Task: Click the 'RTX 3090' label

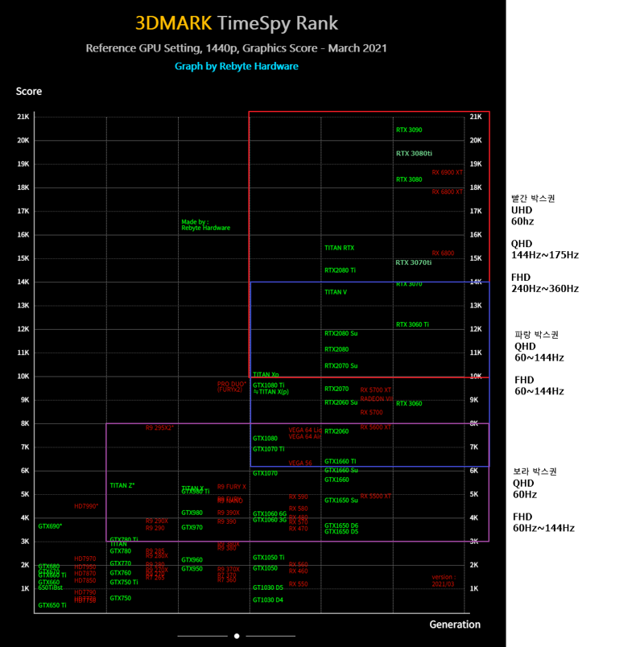Action: pyautogui.click(x=409, y=130)
